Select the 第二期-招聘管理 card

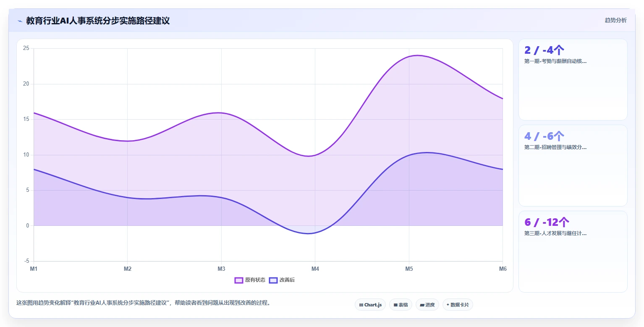coord(573,165)
